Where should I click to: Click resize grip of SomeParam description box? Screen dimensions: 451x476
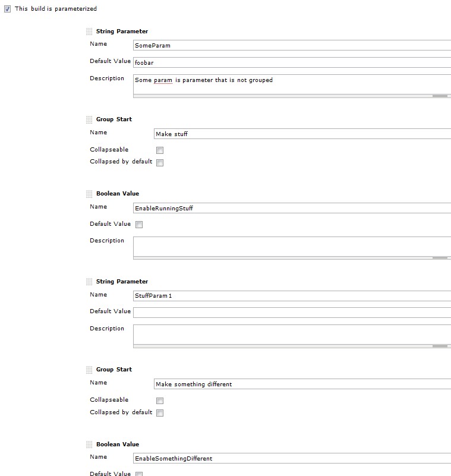click(439, 96)
